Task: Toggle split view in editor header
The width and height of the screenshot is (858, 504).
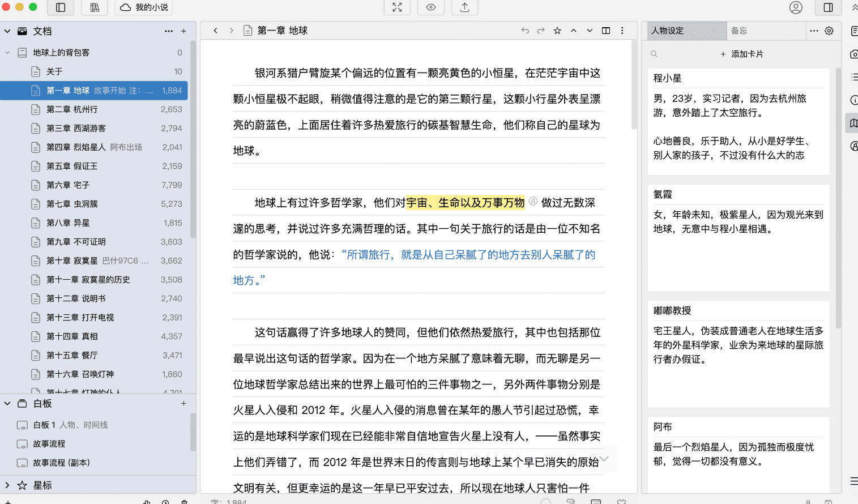Action: [x=606, y=31]
